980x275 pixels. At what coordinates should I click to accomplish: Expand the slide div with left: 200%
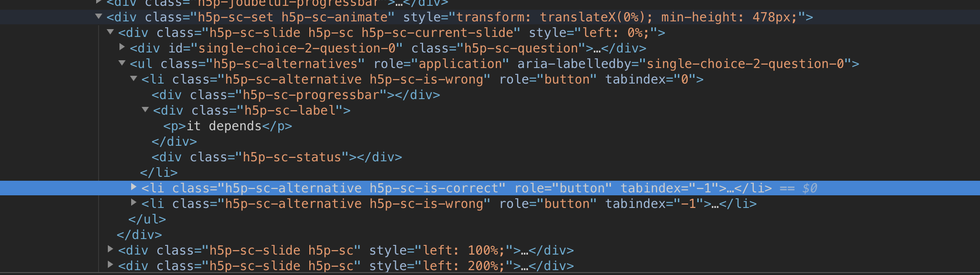[x=111, y=265]
